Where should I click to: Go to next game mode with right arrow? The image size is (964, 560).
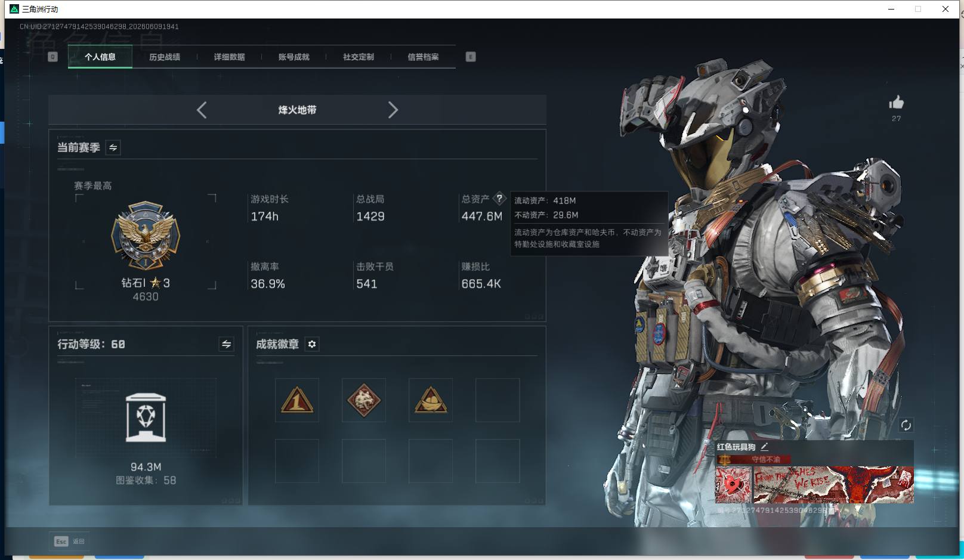pos(393,110)
